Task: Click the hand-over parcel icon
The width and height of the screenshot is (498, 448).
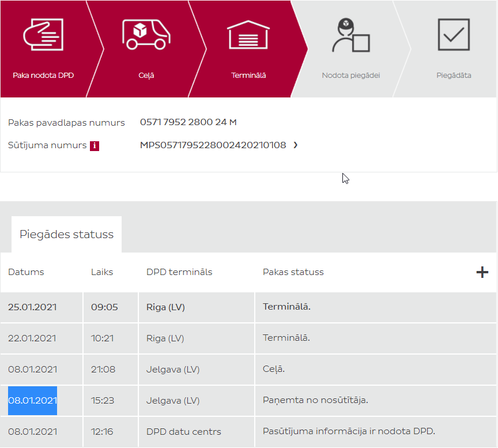Action: pos(43,35)
